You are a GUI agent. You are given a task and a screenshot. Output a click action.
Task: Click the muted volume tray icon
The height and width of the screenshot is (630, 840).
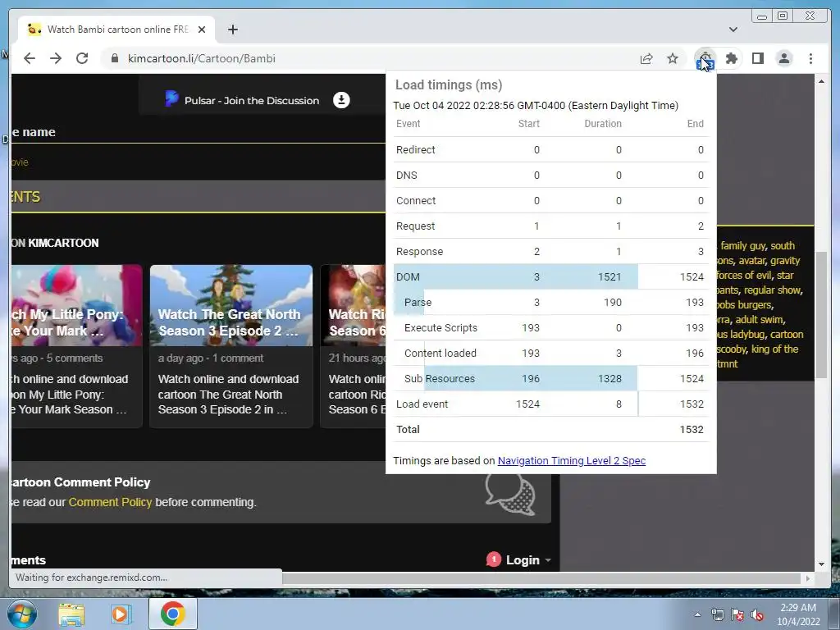[757, 615]
